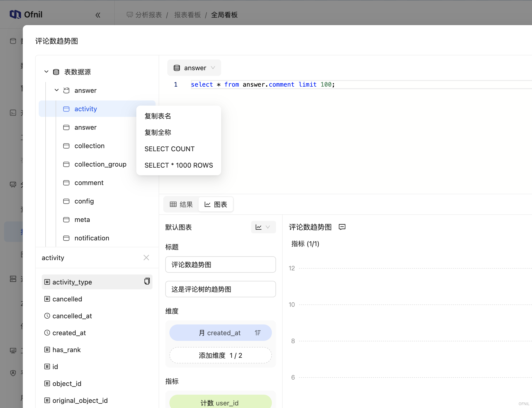532x408 pixels.
Task: Open the data source sidebar icon
Action: coord(13,41)
